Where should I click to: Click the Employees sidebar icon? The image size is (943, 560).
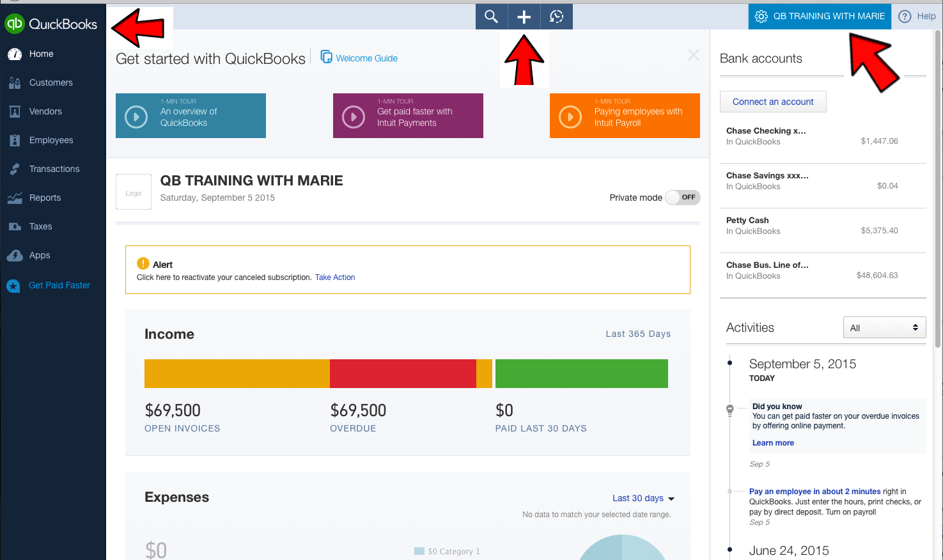[15, 141]
